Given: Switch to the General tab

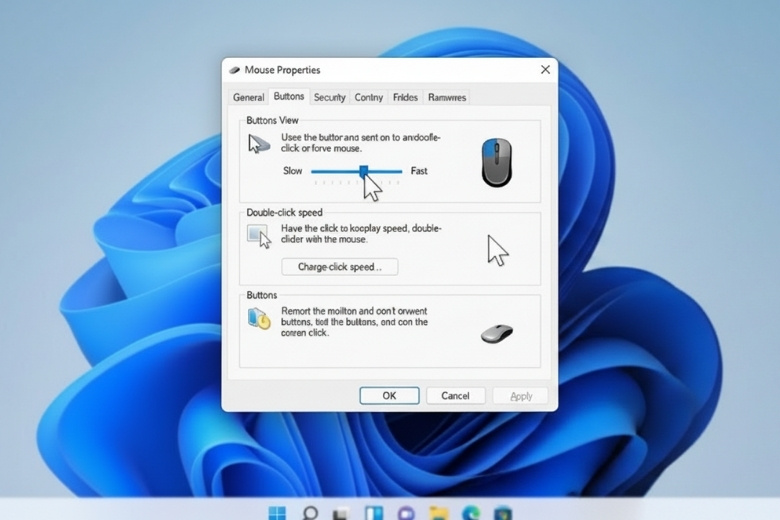Looking at the screenshot, I should click(248, 97).
